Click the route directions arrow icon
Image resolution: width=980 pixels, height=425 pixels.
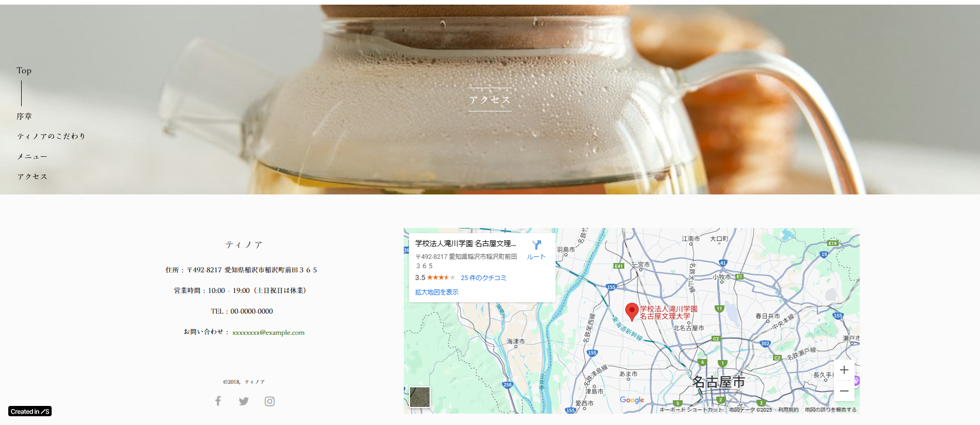click(536, 246)
